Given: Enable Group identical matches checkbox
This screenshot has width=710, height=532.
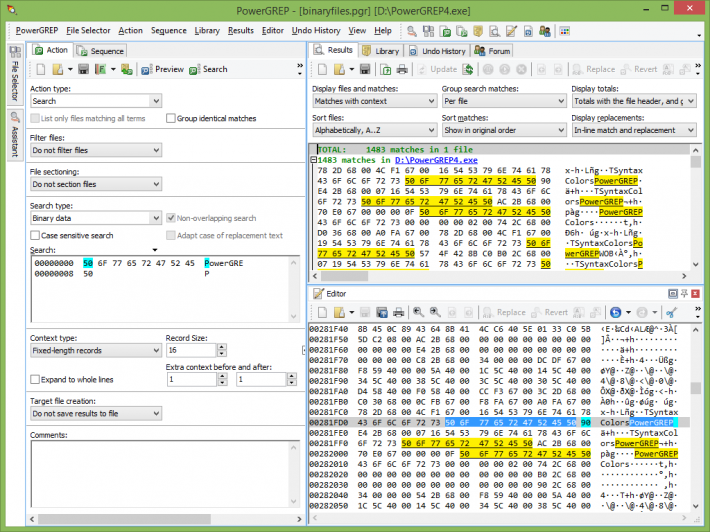Looking at the screenshot, I should click(171, 118).
